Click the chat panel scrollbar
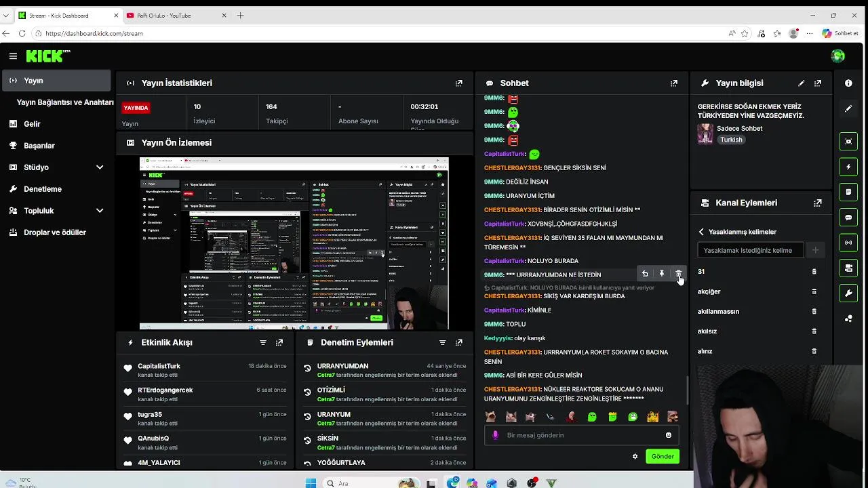The height and width of the screenshot is (488, 868). (x=688, y=390)
